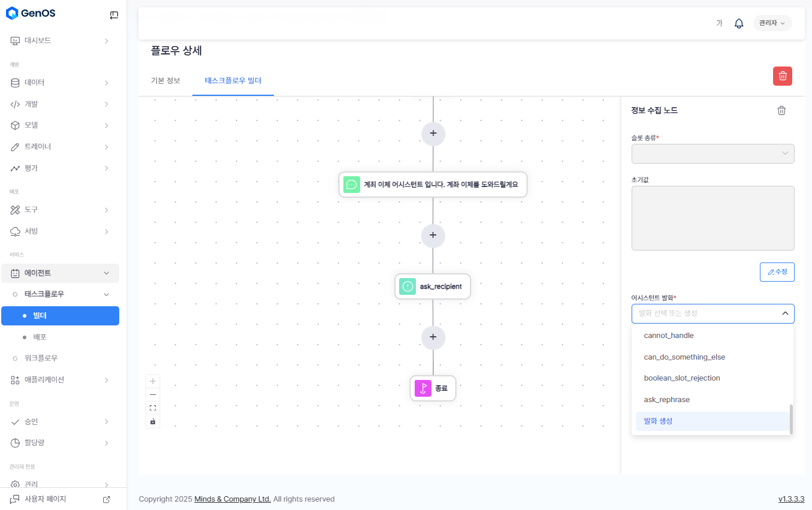
Task: Toggle the canvas lock icon
Action: coord(153,422)
